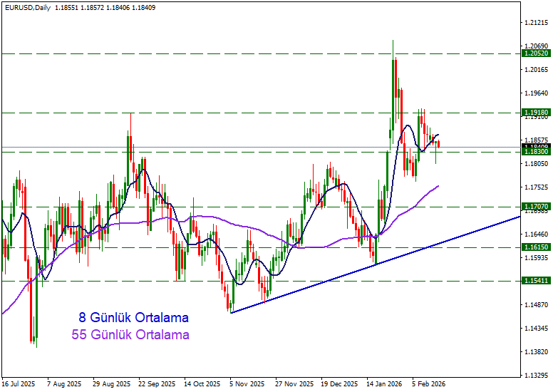Select the '55 Günlük Ortalama' text label

(x=130, y=335)
